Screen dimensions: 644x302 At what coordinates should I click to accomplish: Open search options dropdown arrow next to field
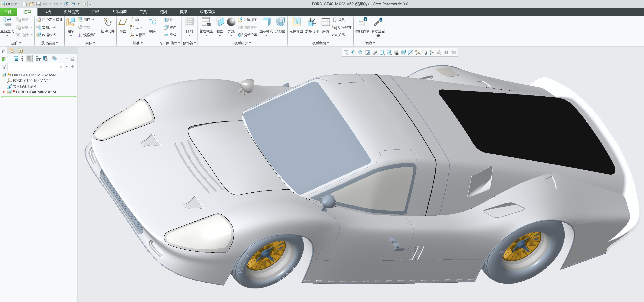point(66,67)
